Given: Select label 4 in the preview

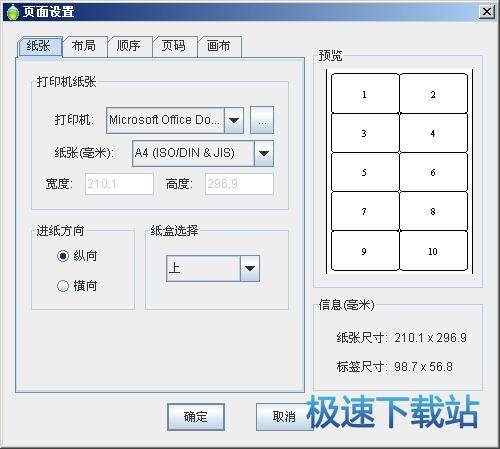Looking at the screenshot, I should coord(433,133).
